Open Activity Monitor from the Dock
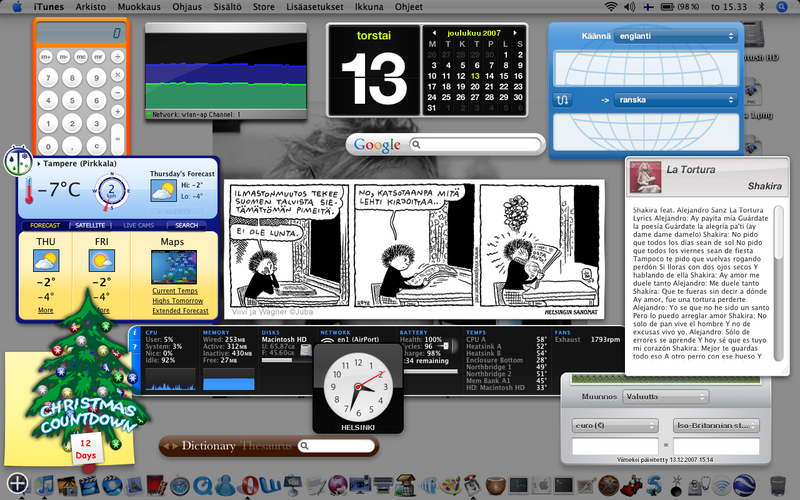 (518, 486)
